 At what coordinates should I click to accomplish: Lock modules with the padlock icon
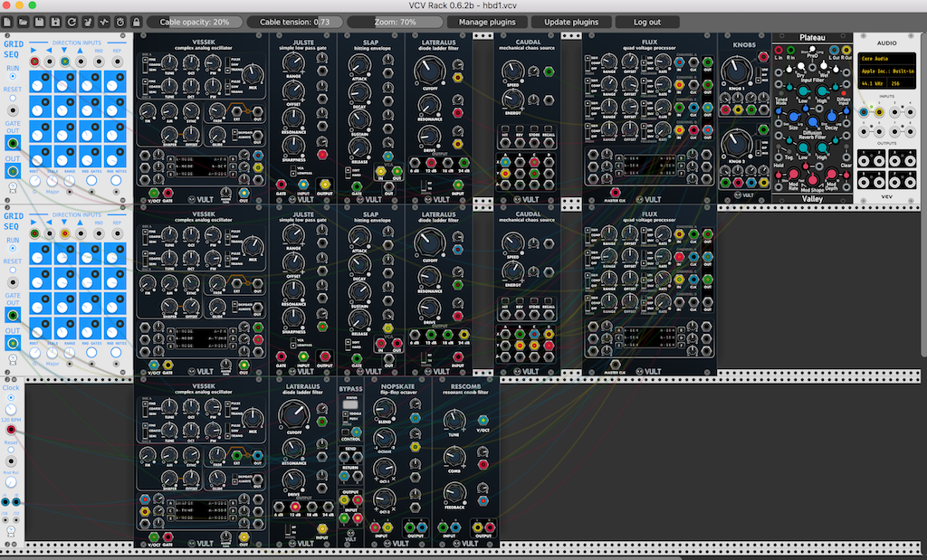(x=136, y=23)
